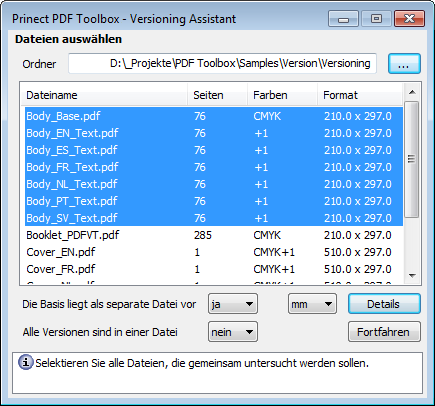The height and width of the screenshot is (406, 435).
Task: Open the Details view
Action: pyautogui.click(x=384, y=304)
